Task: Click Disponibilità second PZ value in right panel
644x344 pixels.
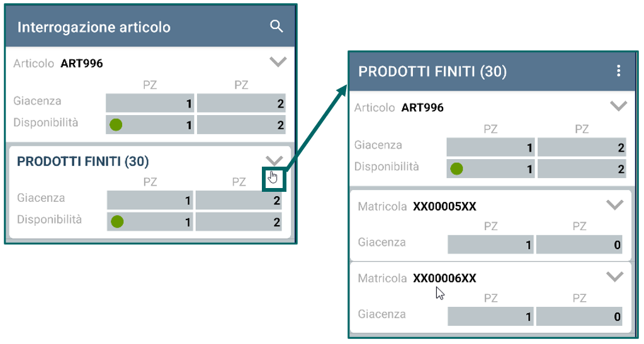Action: [582, 169]
